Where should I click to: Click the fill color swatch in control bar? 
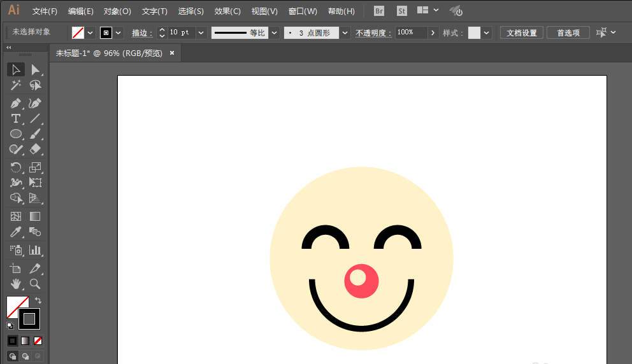pyautogui.click(x=78, y=32)
